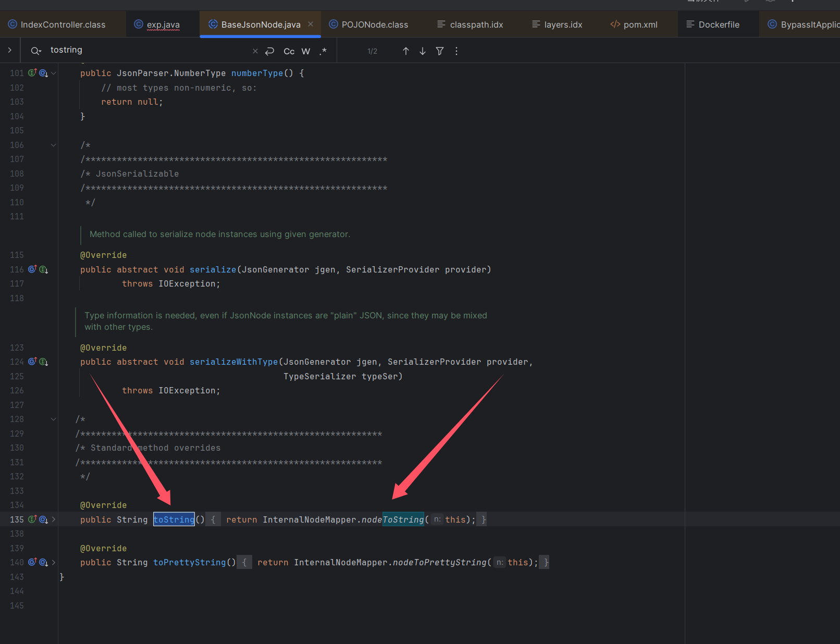The height and width of the screenshot is (644, 840).
Task: Open more search options menu
Action: coord(456,51)
